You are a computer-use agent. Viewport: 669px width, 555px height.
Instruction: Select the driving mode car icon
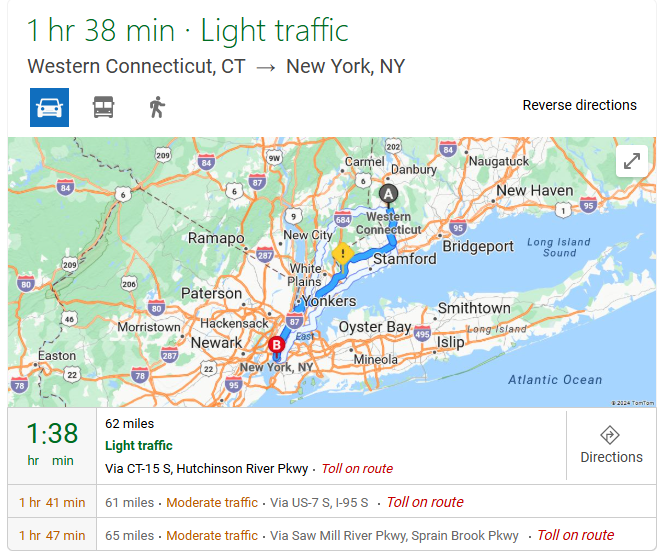[49, 108]
